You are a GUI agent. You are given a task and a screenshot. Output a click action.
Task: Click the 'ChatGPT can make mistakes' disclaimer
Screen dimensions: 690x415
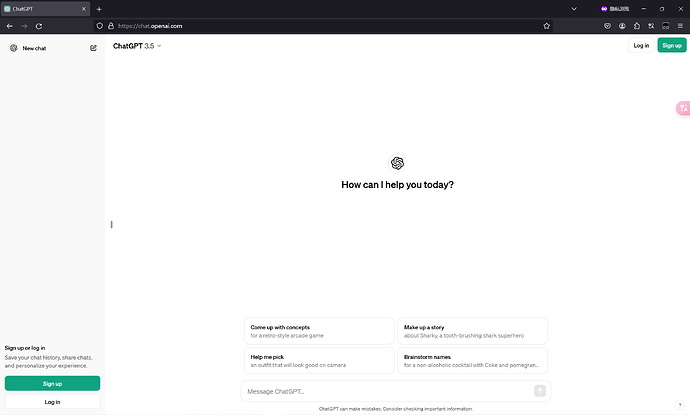tap(396, 409)
